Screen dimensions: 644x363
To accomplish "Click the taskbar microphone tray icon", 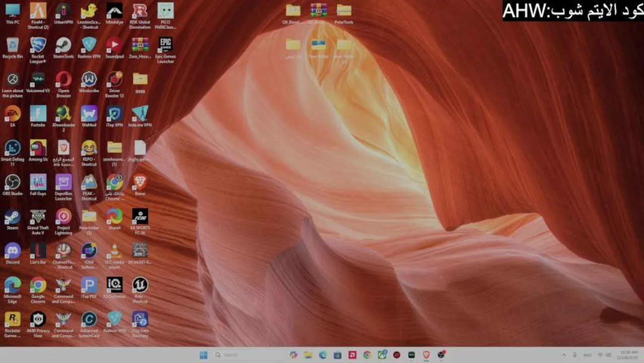I will [575, 355].
